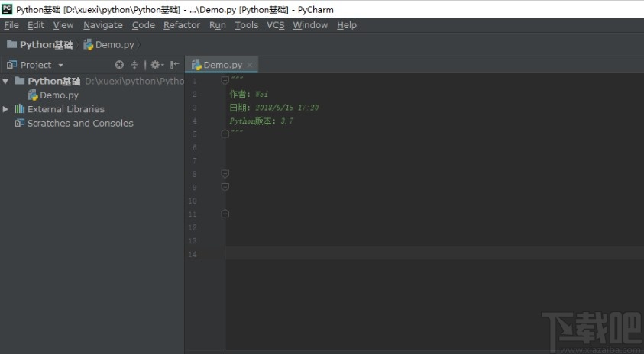Select Scratches and Consoles item

pos(80,123)
